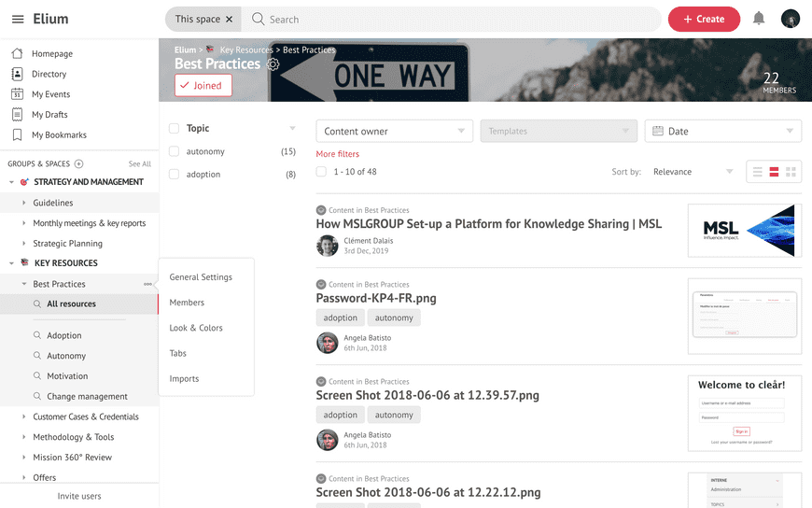Open General Settings menu entry

pos(201,276)
